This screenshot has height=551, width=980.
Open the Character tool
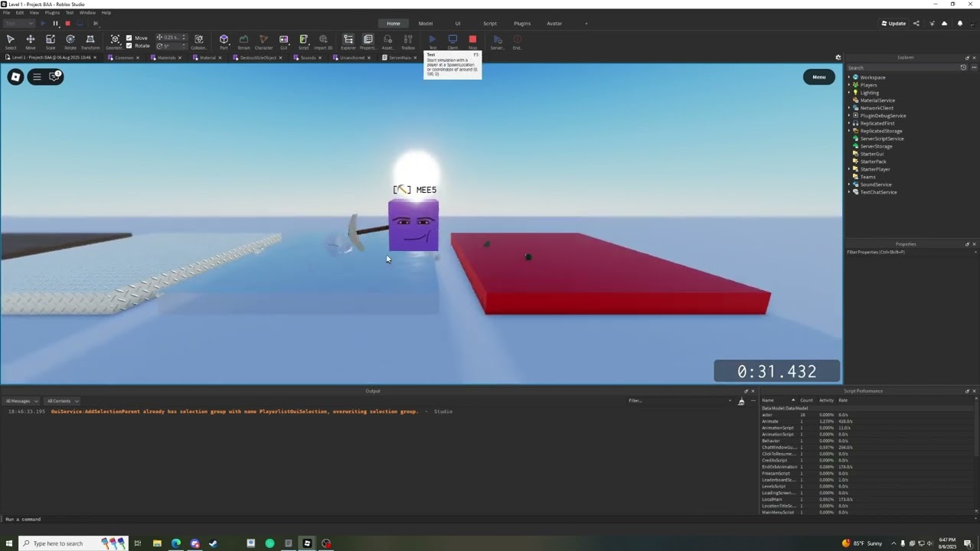(x=263, y=41)
